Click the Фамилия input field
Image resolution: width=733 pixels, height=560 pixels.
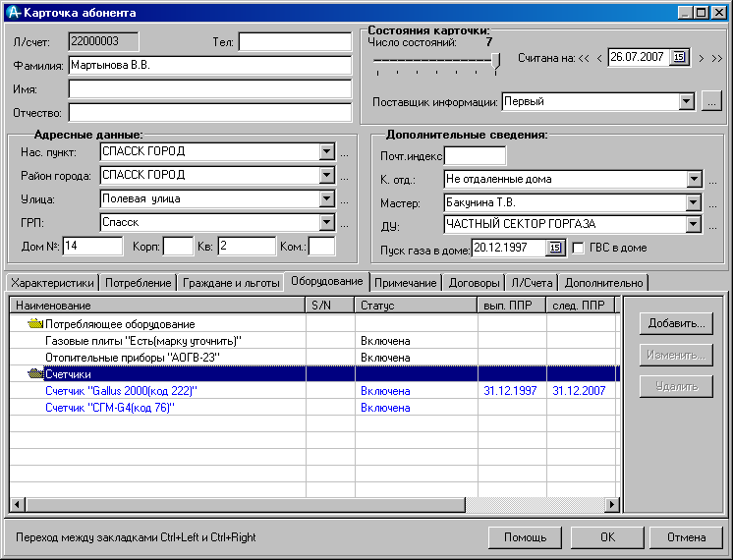click(x=209, y=66)
